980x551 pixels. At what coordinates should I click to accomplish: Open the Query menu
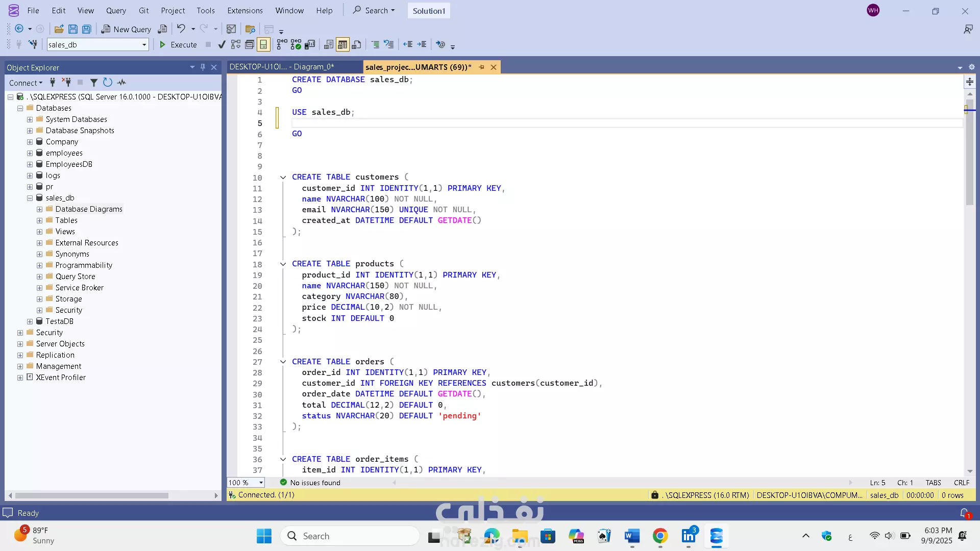pyautogui.click(x=116, y=11)
